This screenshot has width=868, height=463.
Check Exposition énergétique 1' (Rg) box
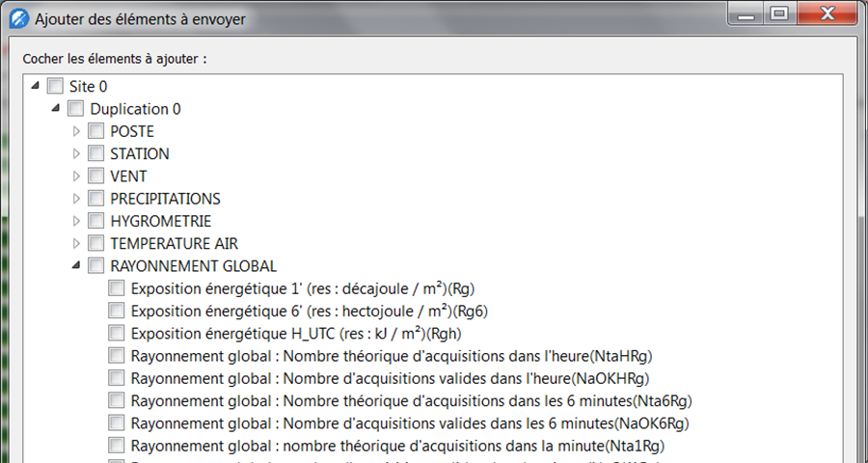pos(117,287)
